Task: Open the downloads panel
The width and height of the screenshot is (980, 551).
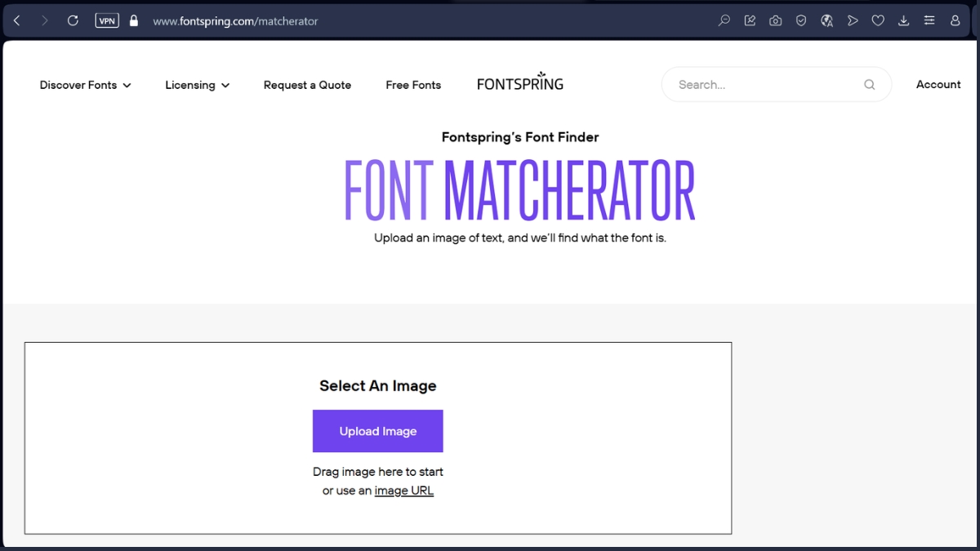Action: click(x=903, y=20)
